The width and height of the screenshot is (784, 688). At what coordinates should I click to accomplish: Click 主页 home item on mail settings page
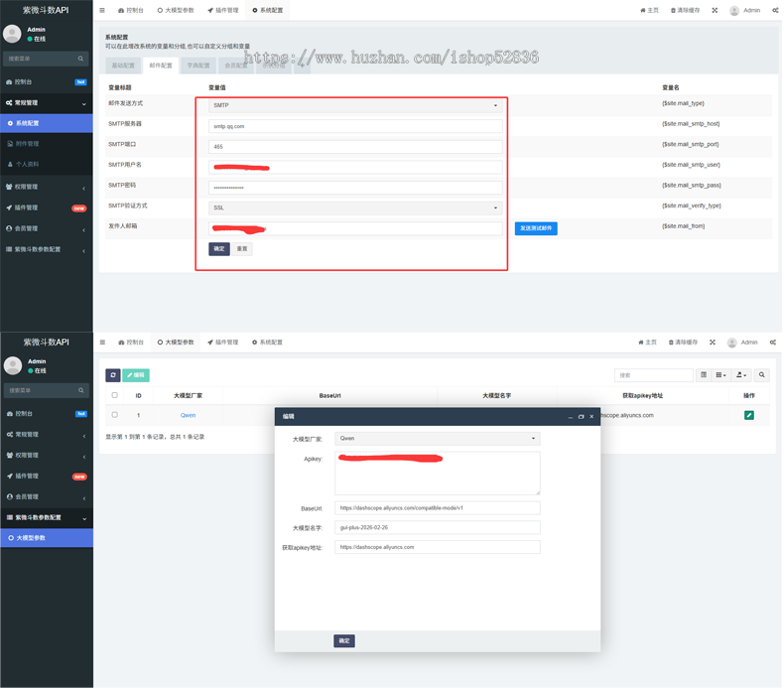[649, 10]
